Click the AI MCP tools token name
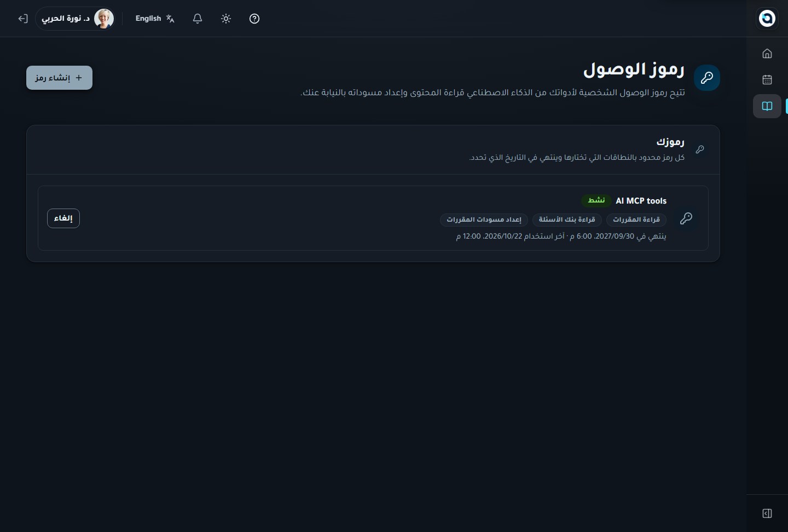The height and width of the screenshot is (532, 788). pyautogui.click(x=641, y=201)
